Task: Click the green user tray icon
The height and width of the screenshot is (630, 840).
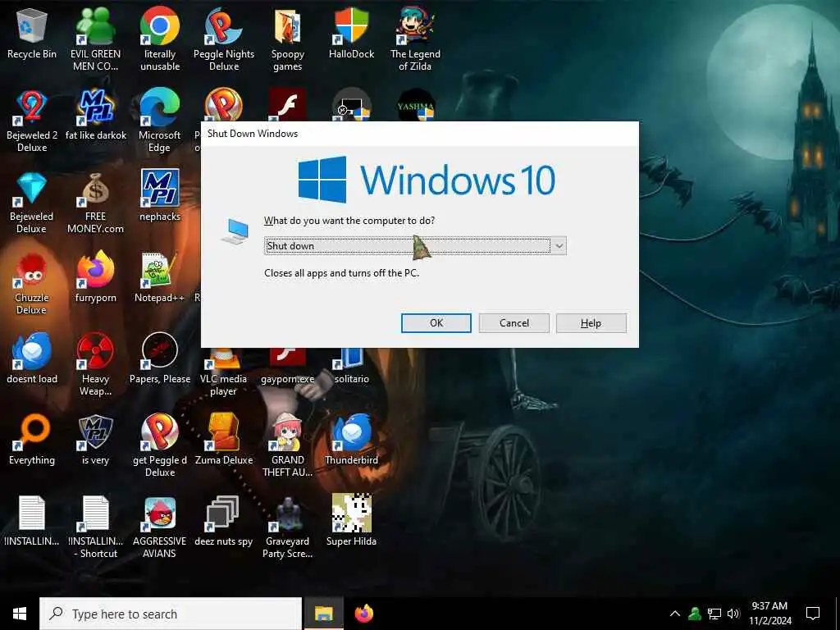Action: (695, 614)
